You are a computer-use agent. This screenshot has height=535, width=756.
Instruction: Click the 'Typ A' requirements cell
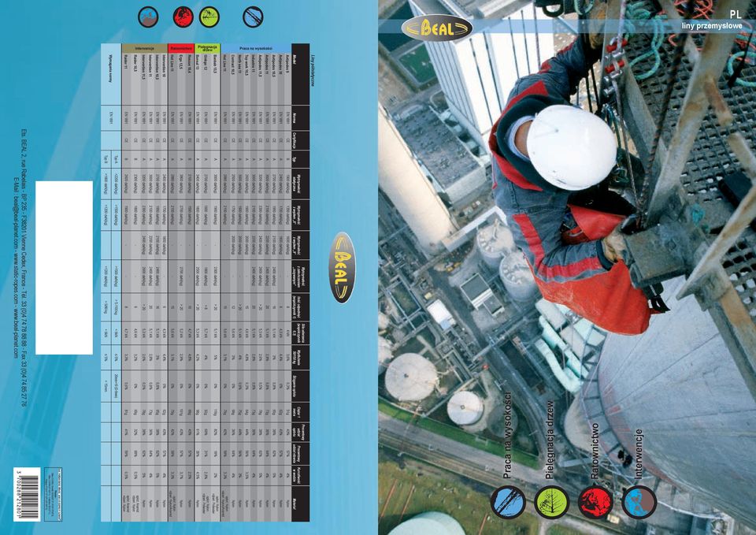click(x=116, y=158)
